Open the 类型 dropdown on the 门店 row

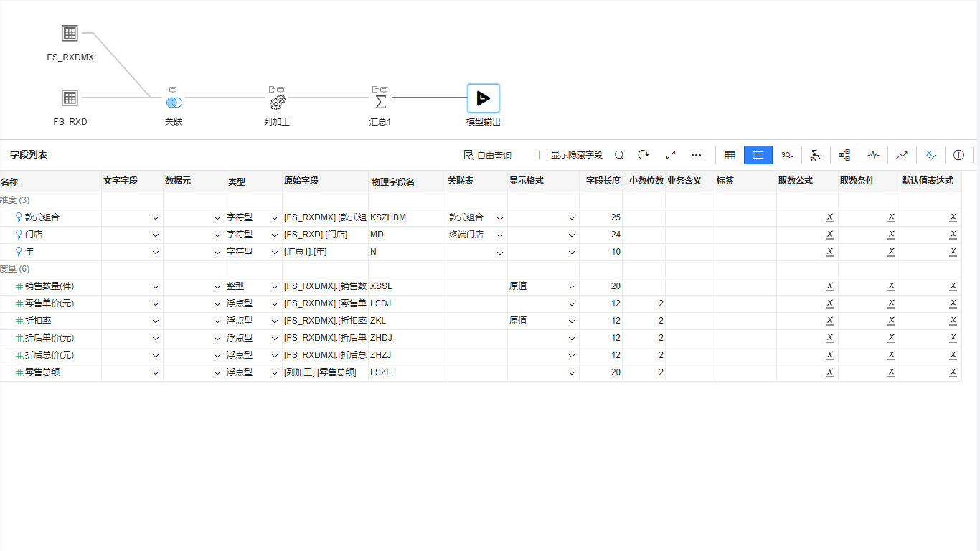[274, 235]
